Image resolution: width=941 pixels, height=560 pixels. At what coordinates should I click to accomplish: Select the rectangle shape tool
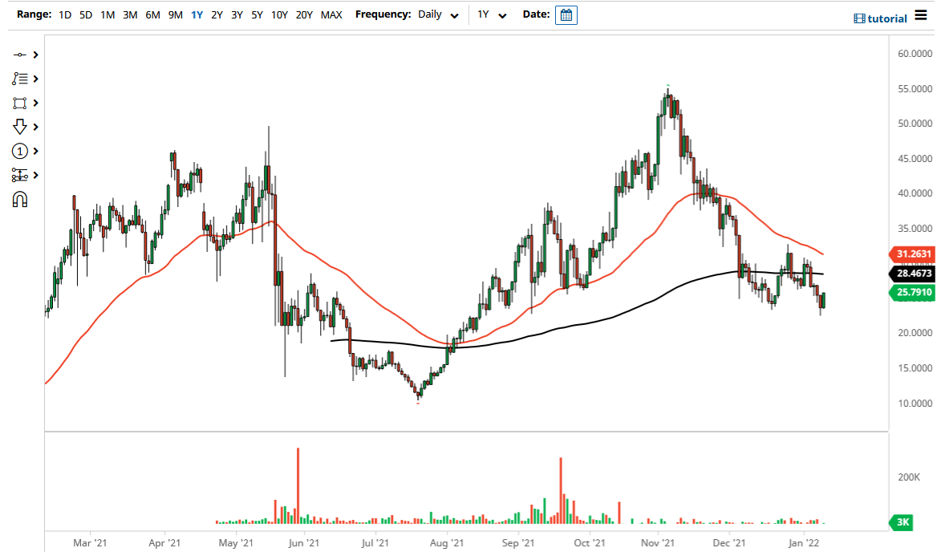(20, 103)
